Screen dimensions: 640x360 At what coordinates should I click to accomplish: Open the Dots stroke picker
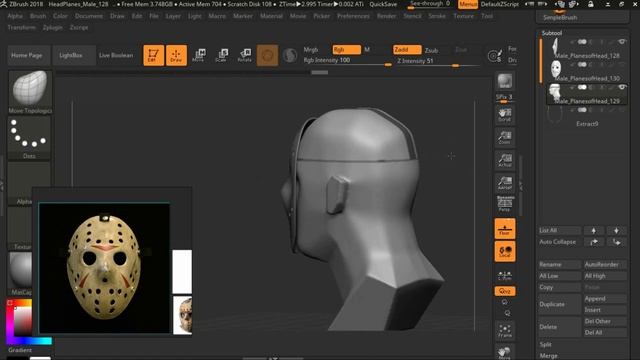[x=29, y=138]
